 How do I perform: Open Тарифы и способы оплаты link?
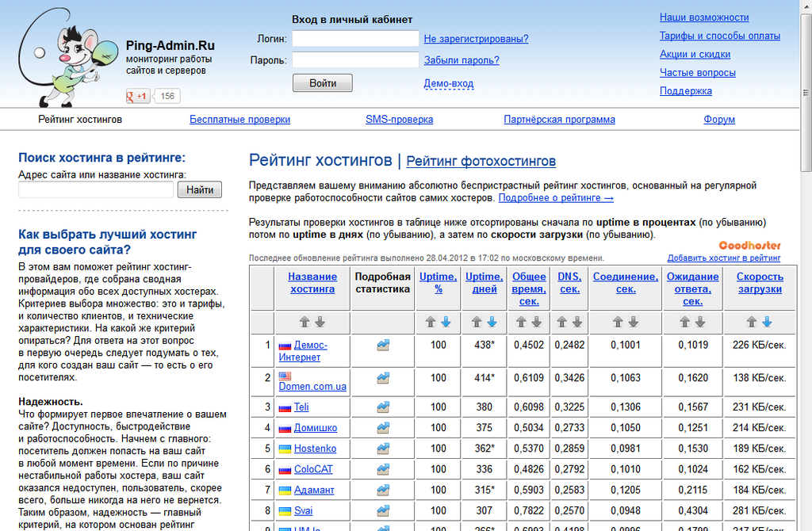pyautogui.click(x=720, y=36)
